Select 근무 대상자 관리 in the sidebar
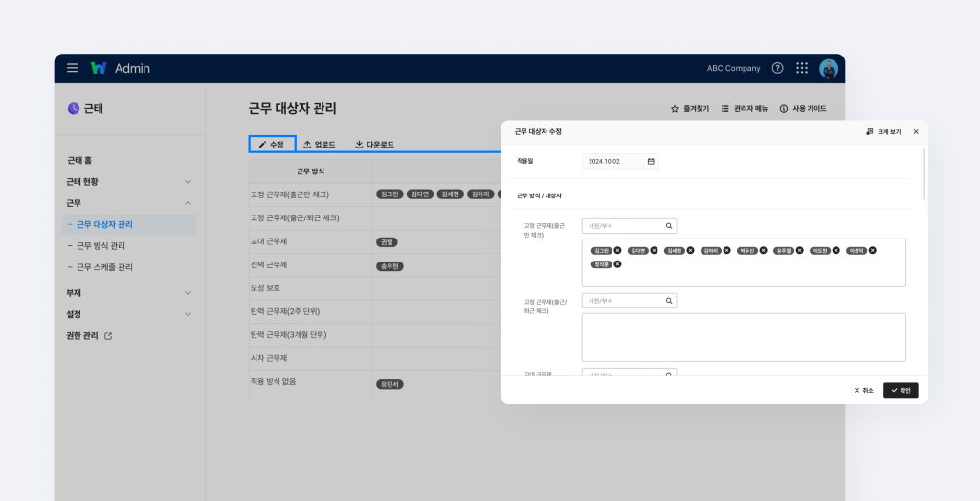The width and height of the screenshot is (980, 501). pyautogui.click(x=129, y=224)
